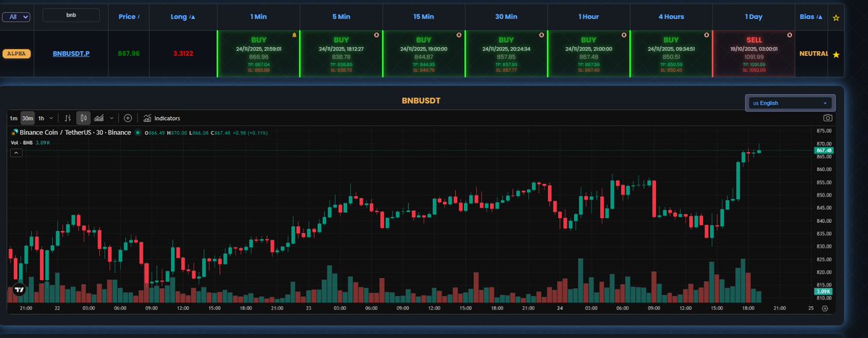The height and width of the screenshot is (338, 868).
Task: Open the Indicators menu
Action: [161, 119]
